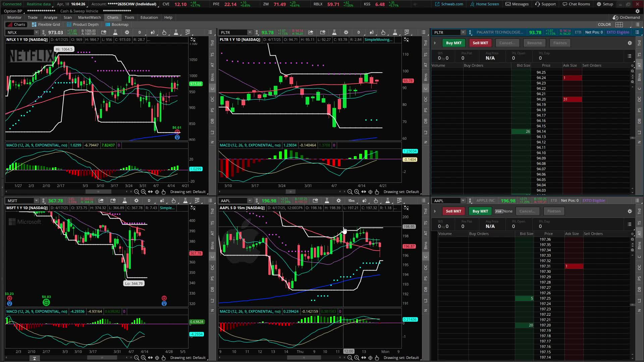Collapse arrows icon in NFLX chart header
The width and height of the screenshot is (644, 362).
click(193, 40)
